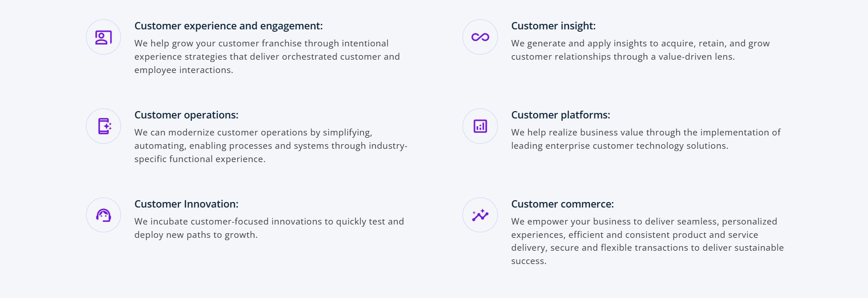
Task: Click the bar chart icon for Customer platforms
Action: click(480, 126)
